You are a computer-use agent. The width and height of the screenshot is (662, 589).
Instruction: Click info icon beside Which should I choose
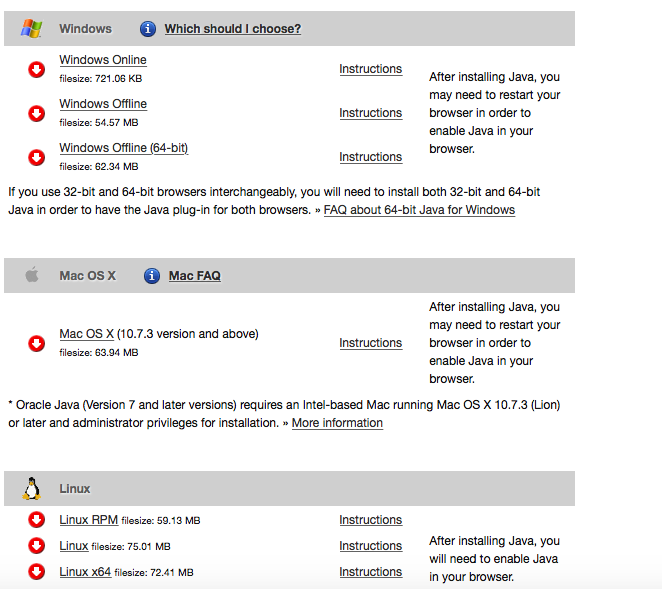pos(148,28)
